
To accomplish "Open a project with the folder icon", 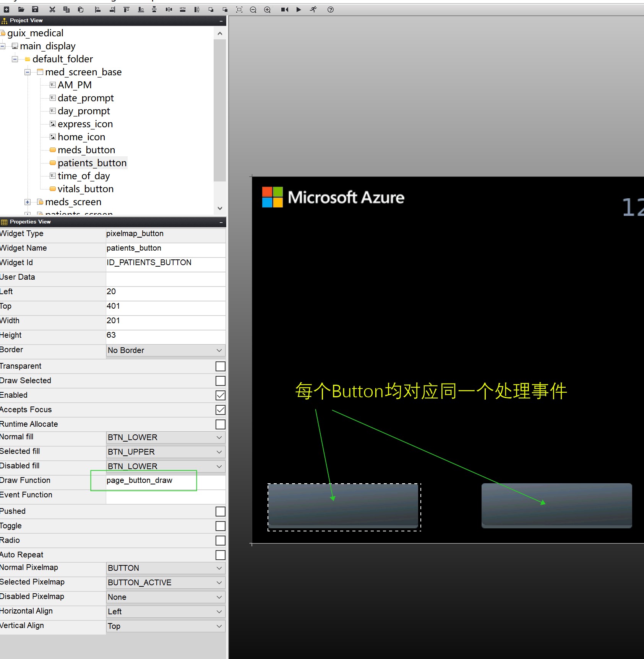I will point(21,10).
